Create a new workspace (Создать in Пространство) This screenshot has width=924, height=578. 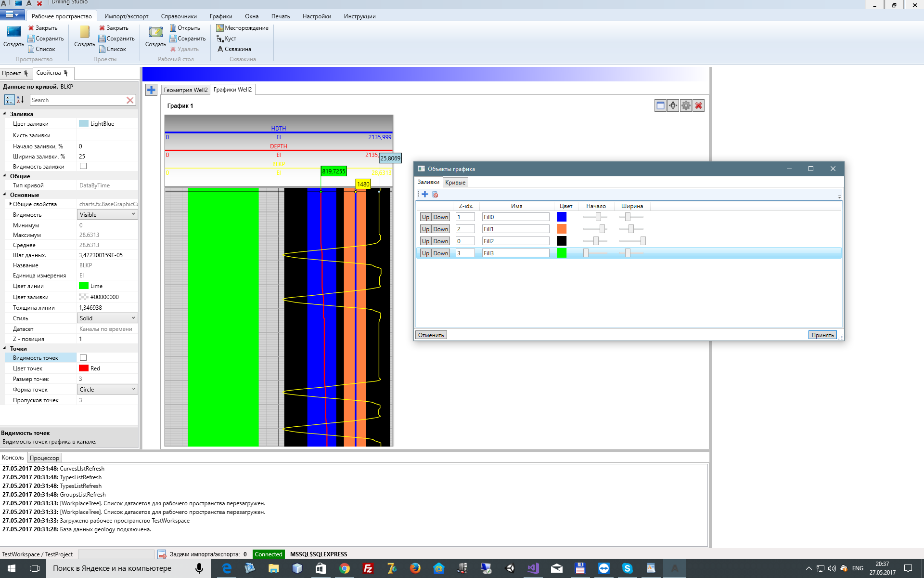(13, 37)
